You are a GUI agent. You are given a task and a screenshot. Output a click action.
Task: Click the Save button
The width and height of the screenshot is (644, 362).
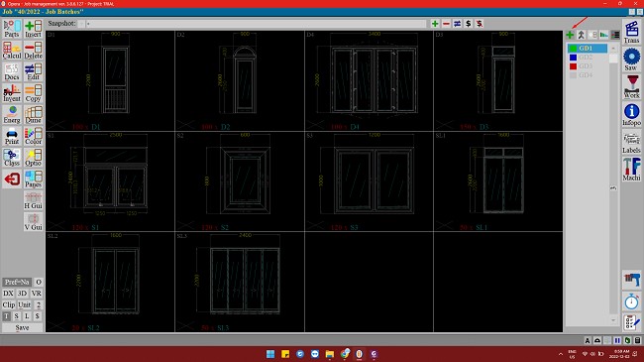coord(22,327)
